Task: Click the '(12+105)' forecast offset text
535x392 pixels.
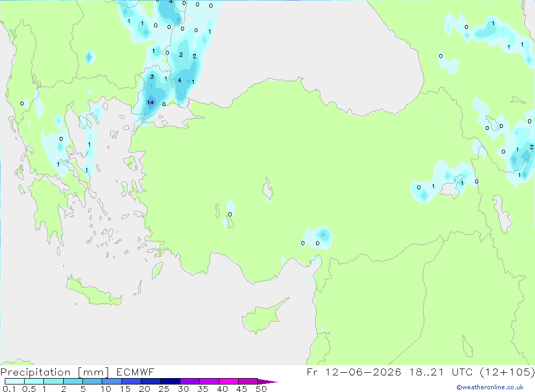Action: [507, 372]
